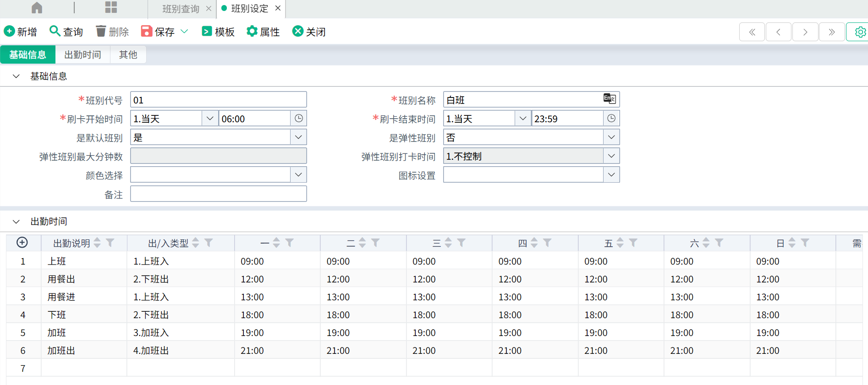Open the 颜色选择 color dropdown
Image resolution: width=868 pixels, height=385 pixels.
pyautogui.click(x=298, y=175)
